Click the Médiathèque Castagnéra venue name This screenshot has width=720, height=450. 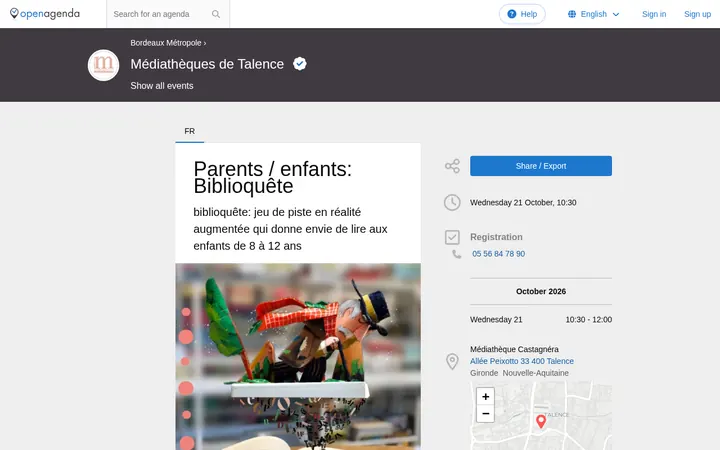(x=514, y=349)
